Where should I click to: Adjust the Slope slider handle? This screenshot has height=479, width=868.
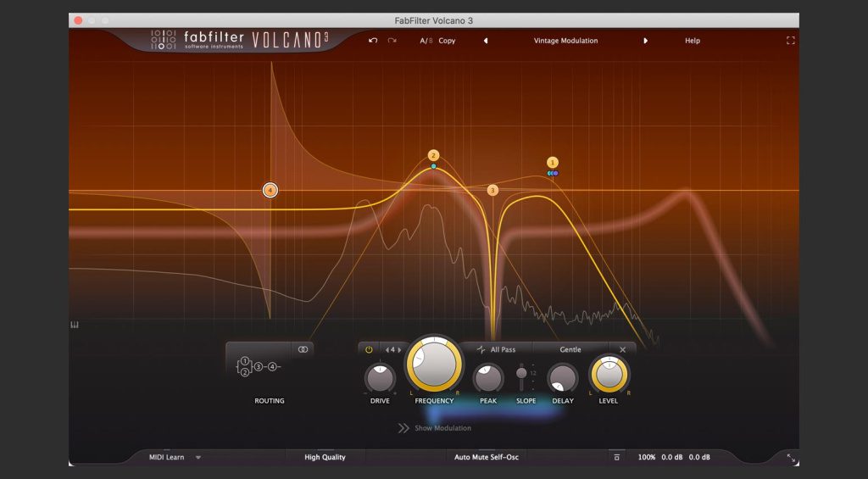click(x=521, y=373)
